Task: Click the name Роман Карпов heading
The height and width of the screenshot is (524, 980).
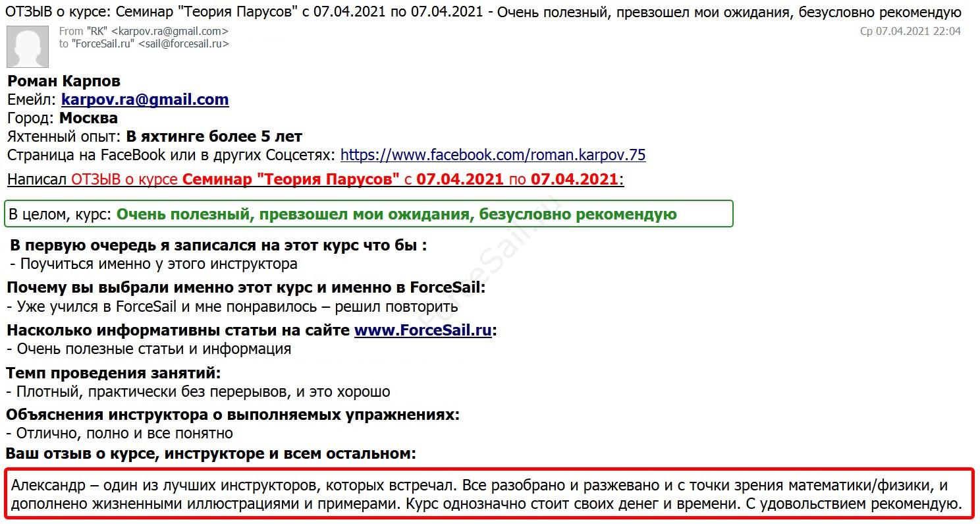Action: pos(64,81)
